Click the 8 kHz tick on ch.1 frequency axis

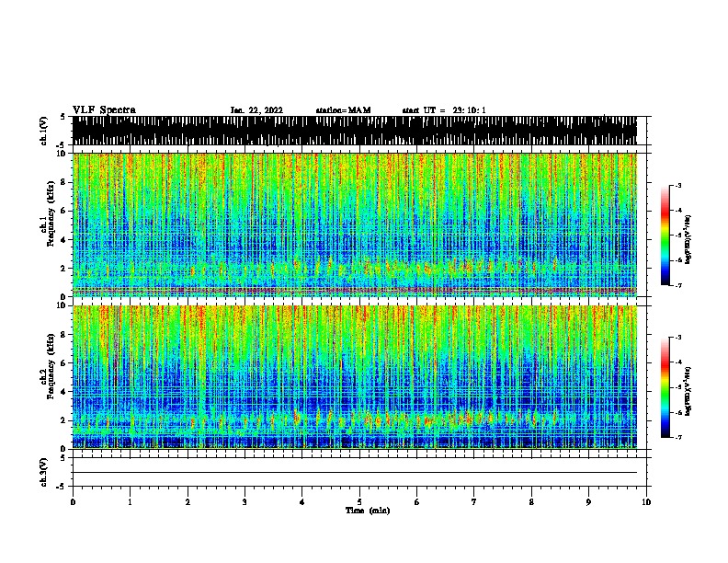(64, 182)
